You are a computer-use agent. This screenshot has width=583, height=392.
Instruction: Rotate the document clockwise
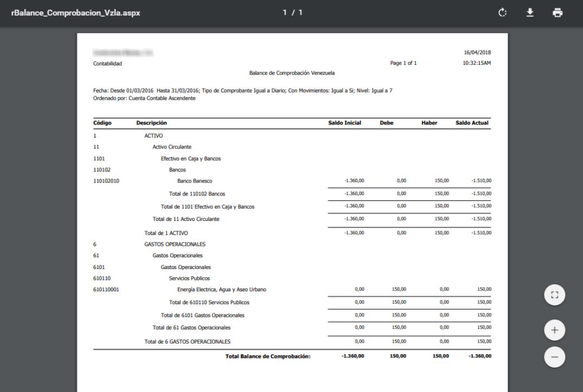(503, 13)
